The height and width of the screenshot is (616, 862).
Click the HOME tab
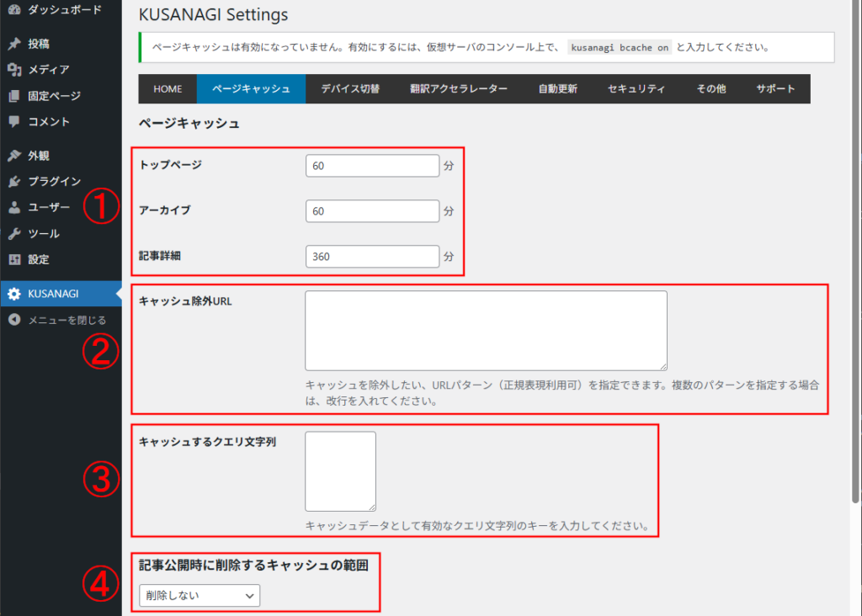click(168, 88)
